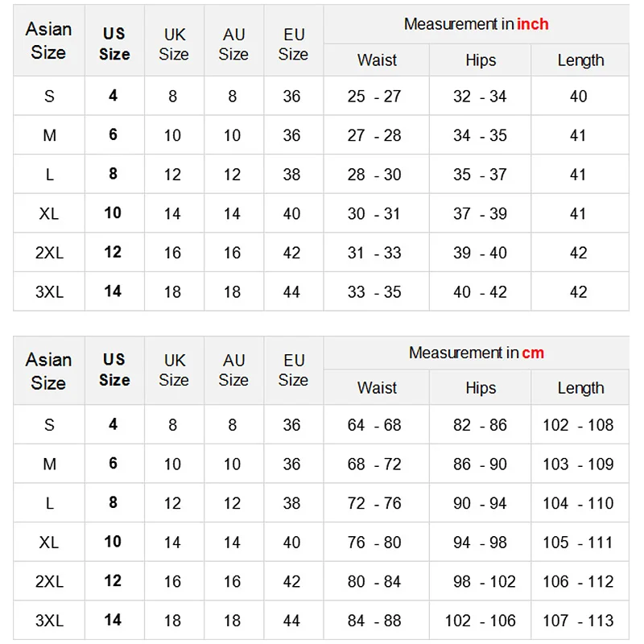Select the waist cell reading 33 - 35
The height and width of the screenshot is (644, 644).
pyautogui.click(x=374, y=292)
